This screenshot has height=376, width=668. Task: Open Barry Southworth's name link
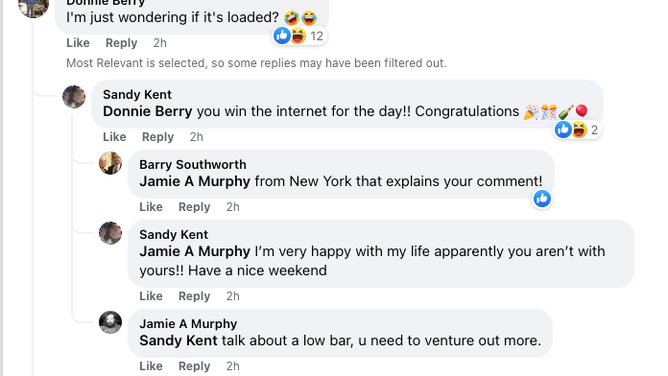193,164
